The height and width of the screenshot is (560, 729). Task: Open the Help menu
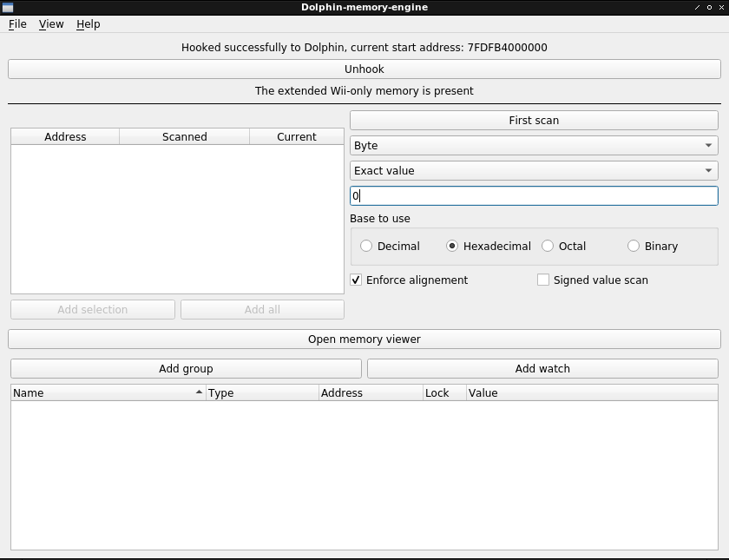coord(89,24)
